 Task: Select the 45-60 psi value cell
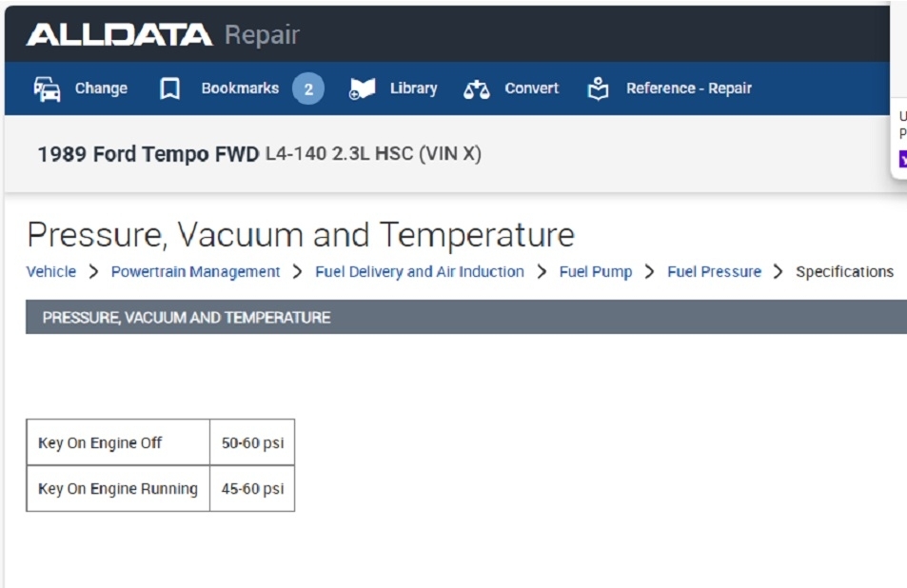pos(252,489)
